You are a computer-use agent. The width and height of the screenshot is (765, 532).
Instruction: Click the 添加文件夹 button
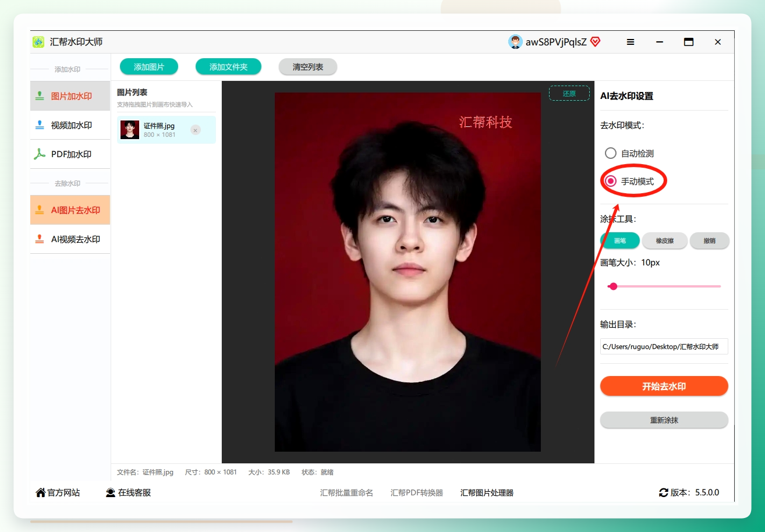228,67
